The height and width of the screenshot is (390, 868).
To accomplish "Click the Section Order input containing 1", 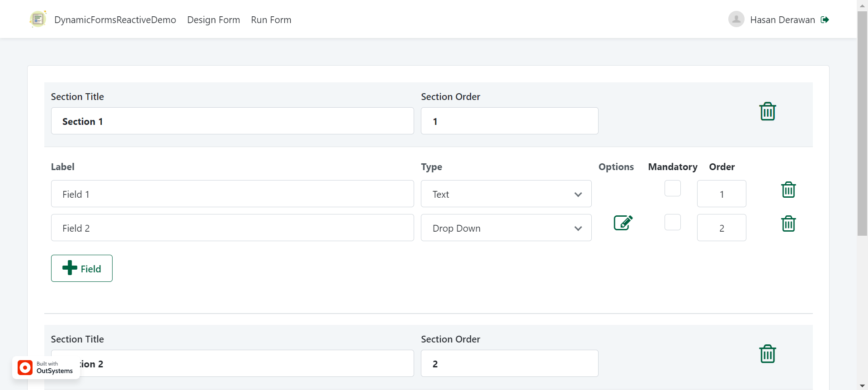I will pos(509,121).
